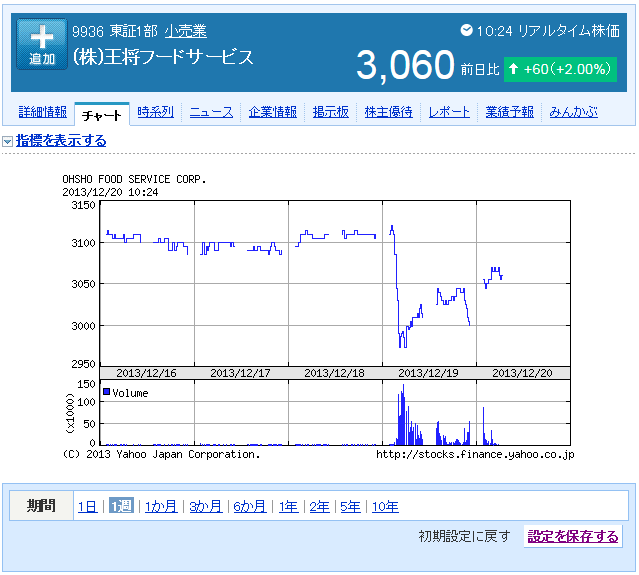The height and width of the screenshot is (575, 639).
Task: Click the 指標を表示する link
Action: pyautogui.click(x=61, y=141)
